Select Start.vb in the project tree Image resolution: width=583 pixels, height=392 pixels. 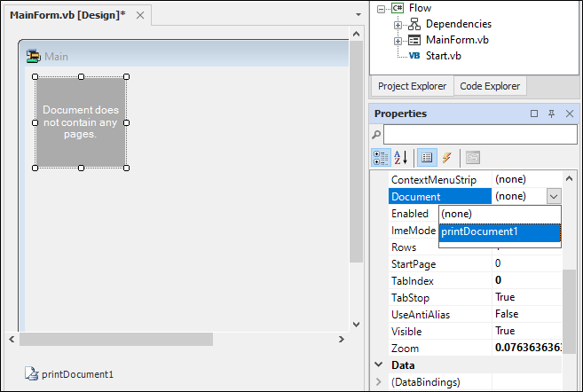click(444, 56)
